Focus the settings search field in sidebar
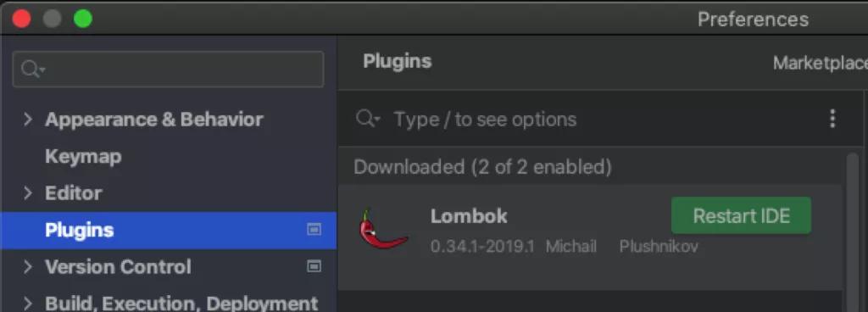 [169, 70]
